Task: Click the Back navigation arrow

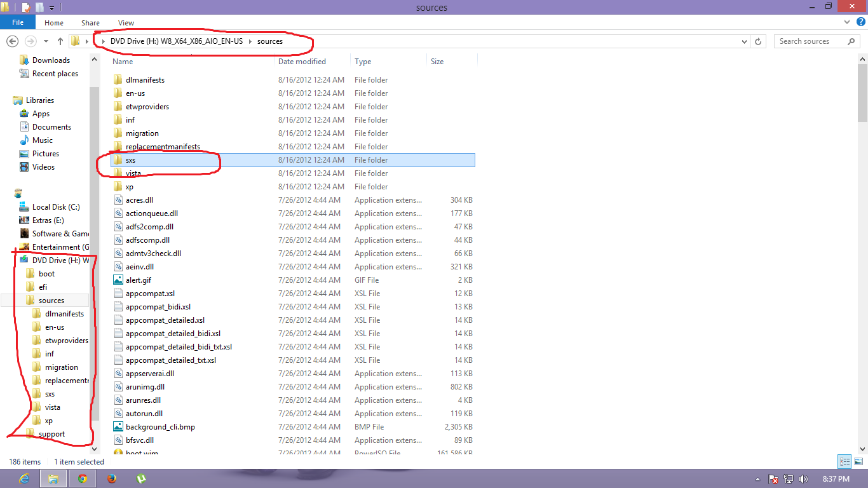Action: pyautogui.click(x=12, y=41)
